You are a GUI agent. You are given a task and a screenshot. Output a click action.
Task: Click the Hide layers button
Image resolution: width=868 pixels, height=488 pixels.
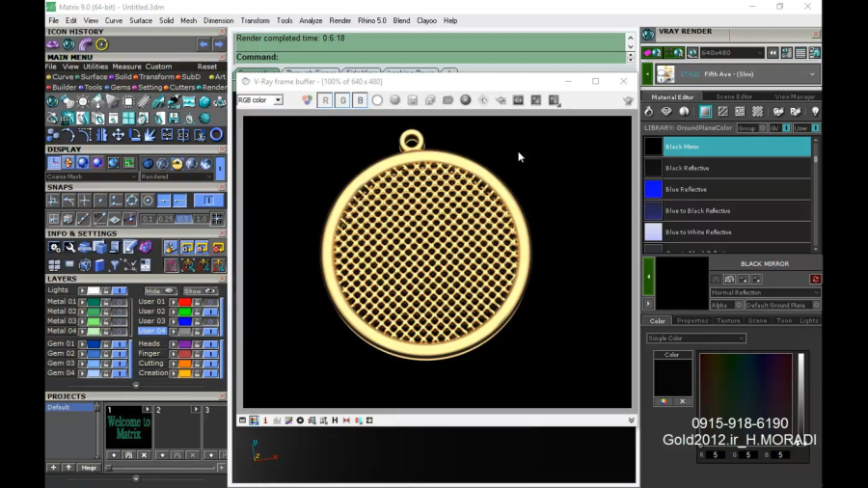point(159,291)
